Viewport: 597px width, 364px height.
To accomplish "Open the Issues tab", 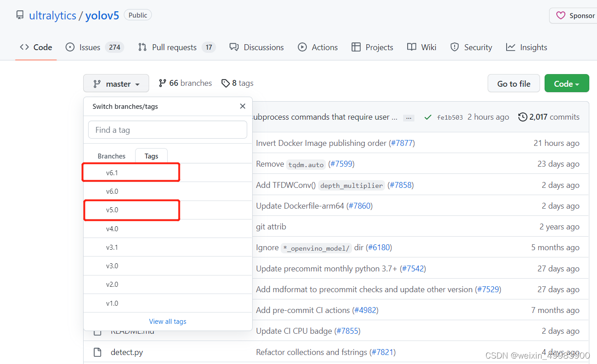I will point(95,47).
